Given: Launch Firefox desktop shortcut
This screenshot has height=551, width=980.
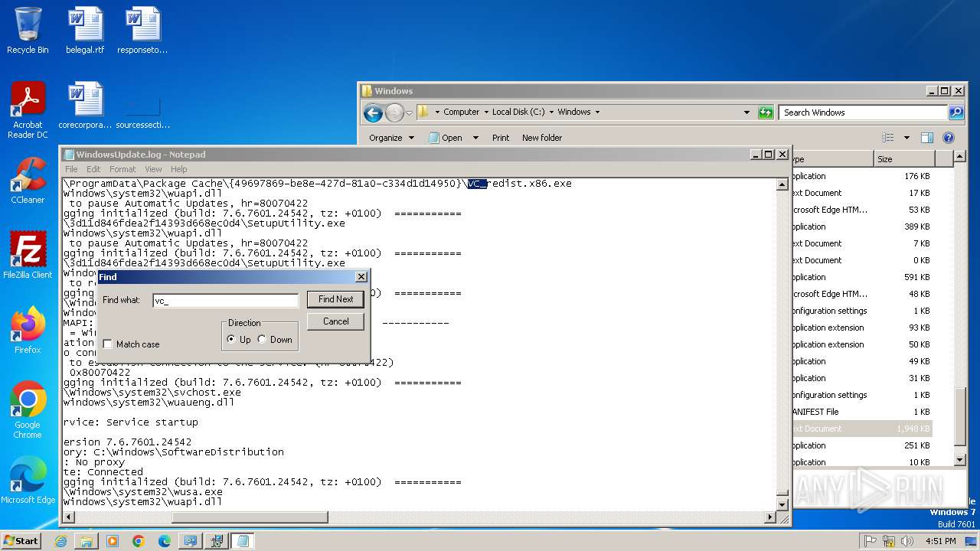Looking at the screenshot, I should (x=28, y=330).
